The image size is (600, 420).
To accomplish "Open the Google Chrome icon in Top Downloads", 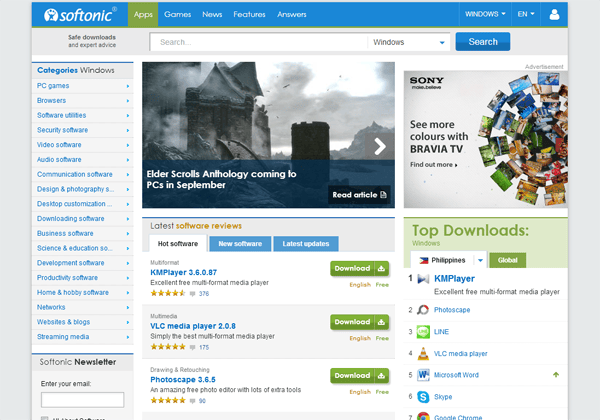I will click(423, 416).
